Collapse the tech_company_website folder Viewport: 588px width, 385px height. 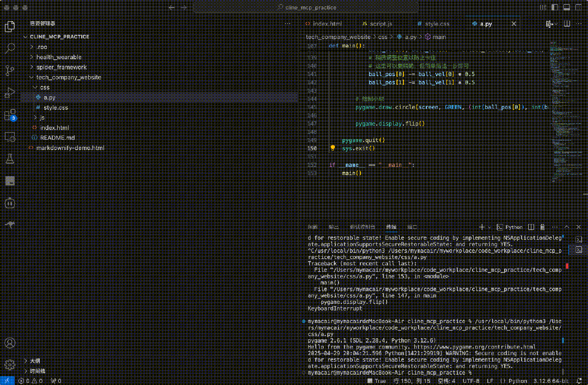(68, 77)
